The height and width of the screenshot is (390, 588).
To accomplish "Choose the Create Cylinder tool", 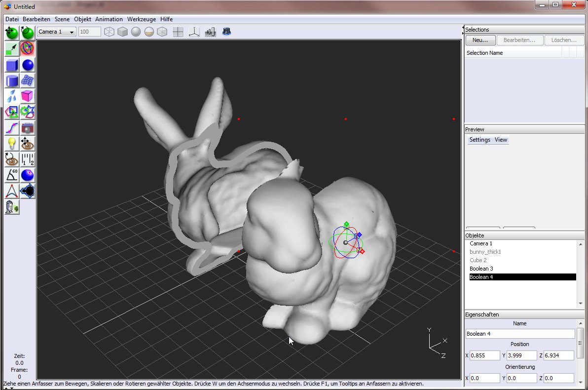I will pyautogui.click(x=12, y=80).
